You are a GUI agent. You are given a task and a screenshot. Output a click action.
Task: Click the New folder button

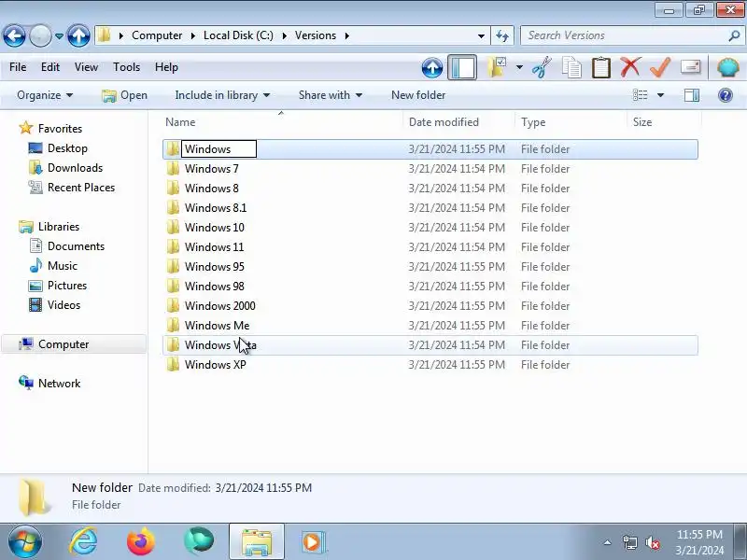[418, 95]
